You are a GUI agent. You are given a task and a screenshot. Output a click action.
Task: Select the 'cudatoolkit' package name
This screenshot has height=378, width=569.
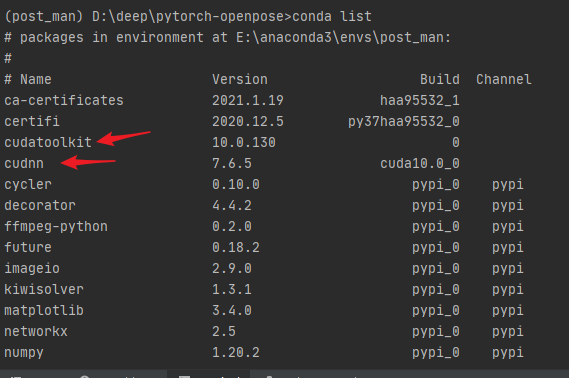[48, 143]
